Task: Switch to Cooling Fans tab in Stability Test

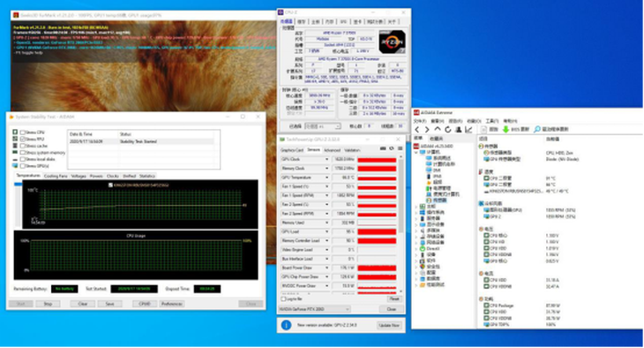Action: point(56,176)
